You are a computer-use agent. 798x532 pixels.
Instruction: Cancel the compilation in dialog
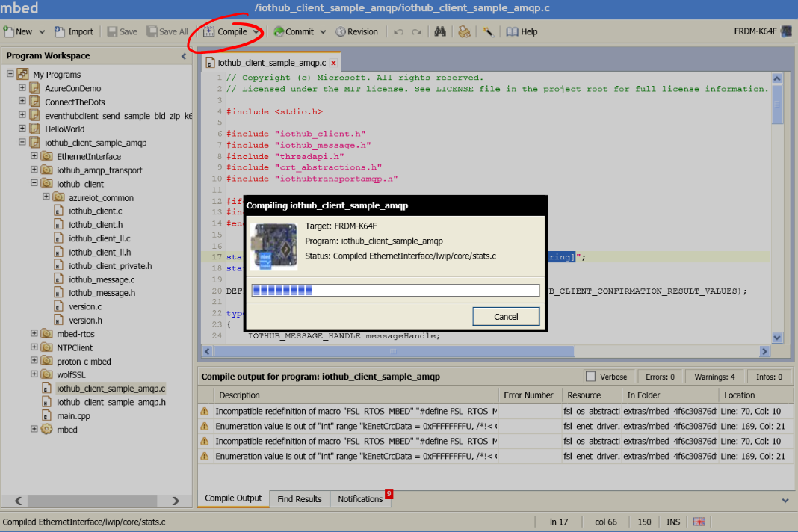(506, 317)
